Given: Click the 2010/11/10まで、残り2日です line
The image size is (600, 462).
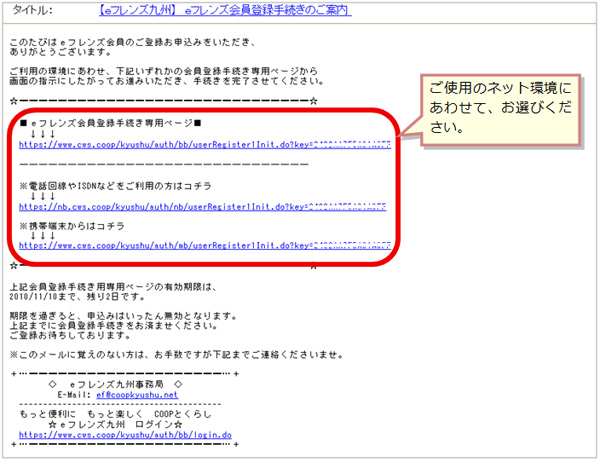Looking at the screenshot, I should (77, 297).
